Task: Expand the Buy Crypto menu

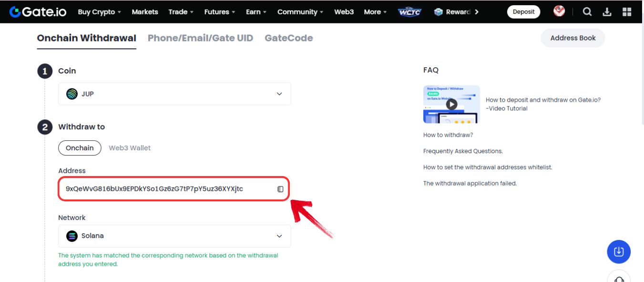Action: coord(99,12)
